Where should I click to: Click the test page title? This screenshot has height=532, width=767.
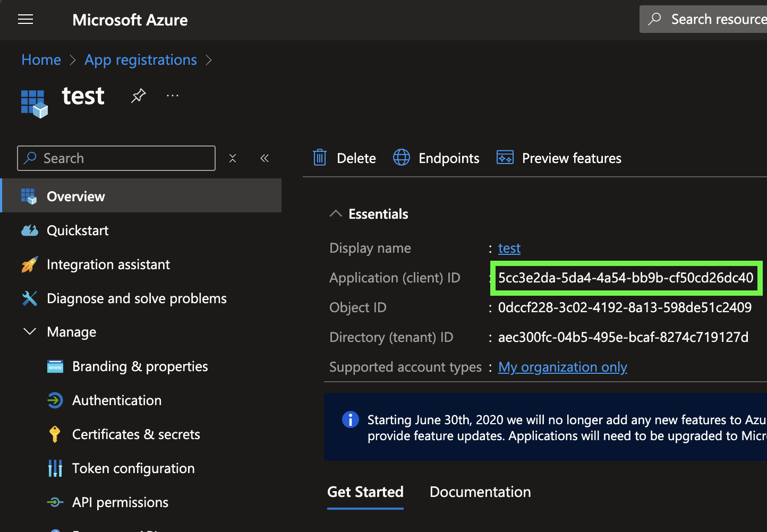point(83,96)
